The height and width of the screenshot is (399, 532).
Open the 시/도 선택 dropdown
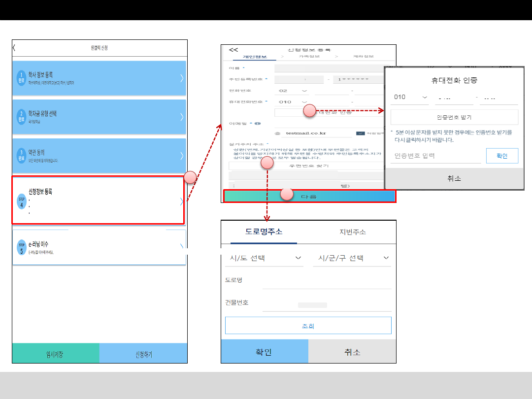[x=264, y=258]
